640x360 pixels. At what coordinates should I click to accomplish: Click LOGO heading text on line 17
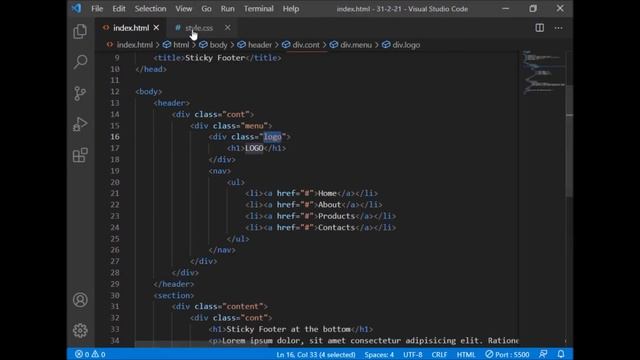click(x=254, y=148)
